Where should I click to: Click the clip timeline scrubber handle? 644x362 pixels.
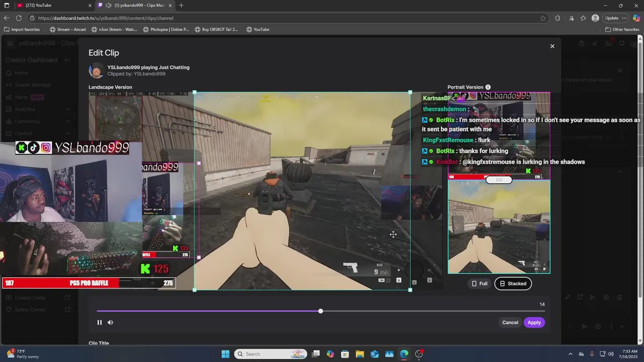pyautogui.click(x=320, y=311)
